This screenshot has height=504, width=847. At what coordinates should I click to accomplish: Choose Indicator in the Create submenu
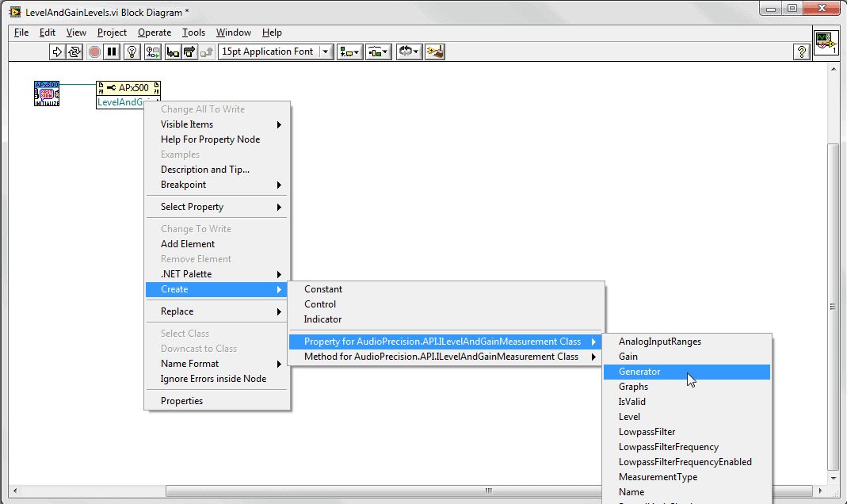(x=322, y=319)
